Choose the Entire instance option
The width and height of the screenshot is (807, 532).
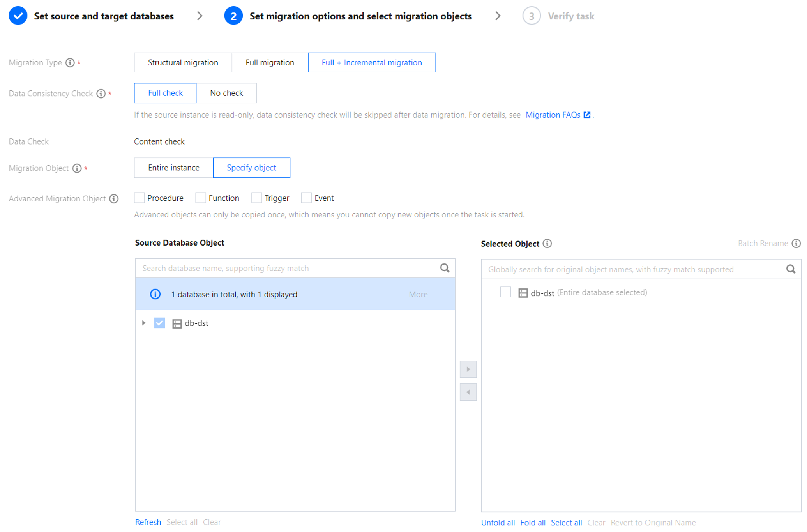(173, 168)
